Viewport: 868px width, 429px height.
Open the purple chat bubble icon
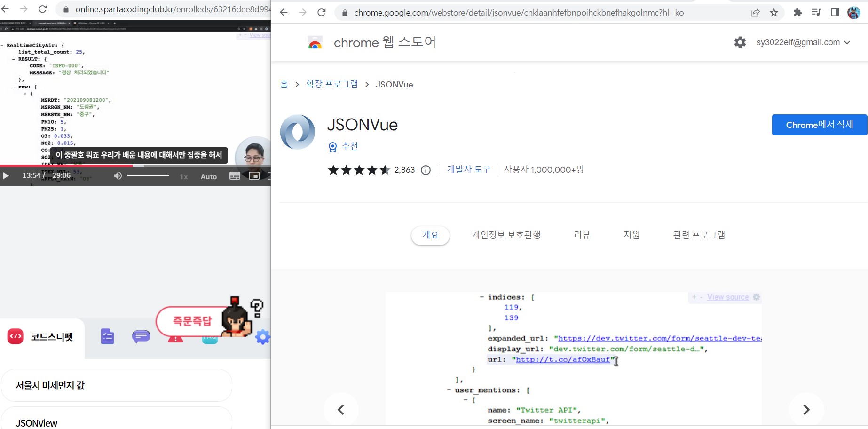coord(141,336)
